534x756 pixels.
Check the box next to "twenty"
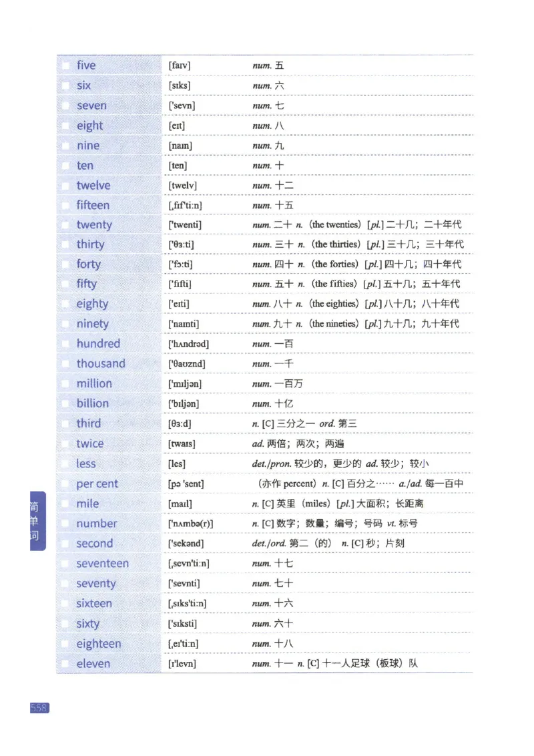point(65,225)
